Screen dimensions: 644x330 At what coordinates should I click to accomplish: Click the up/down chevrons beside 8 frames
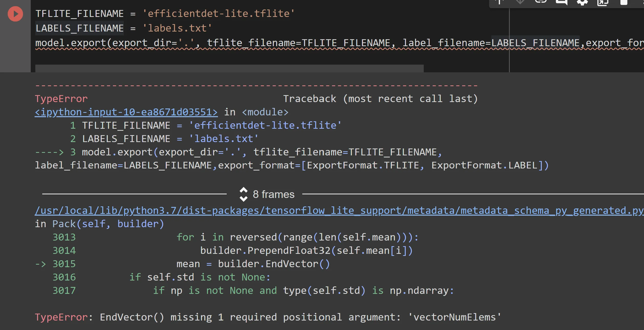pyautogui.click(x=243, y=194)
